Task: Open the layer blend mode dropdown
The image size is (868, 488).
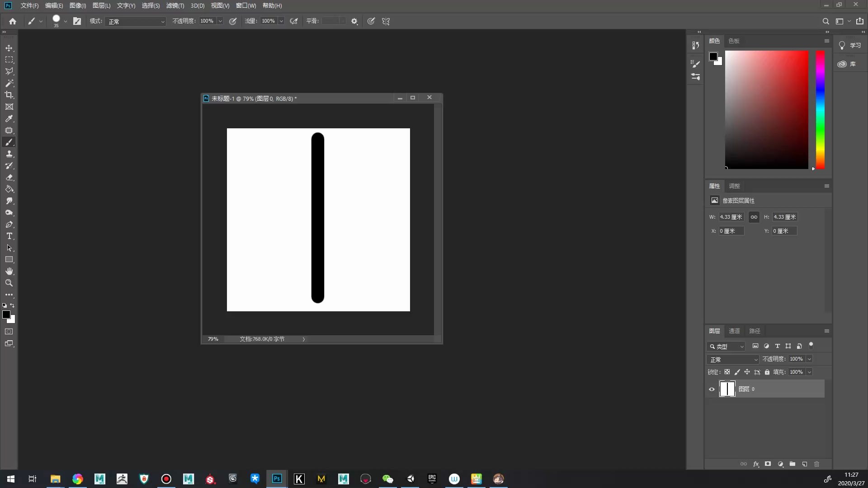Action: coord(732,359)
